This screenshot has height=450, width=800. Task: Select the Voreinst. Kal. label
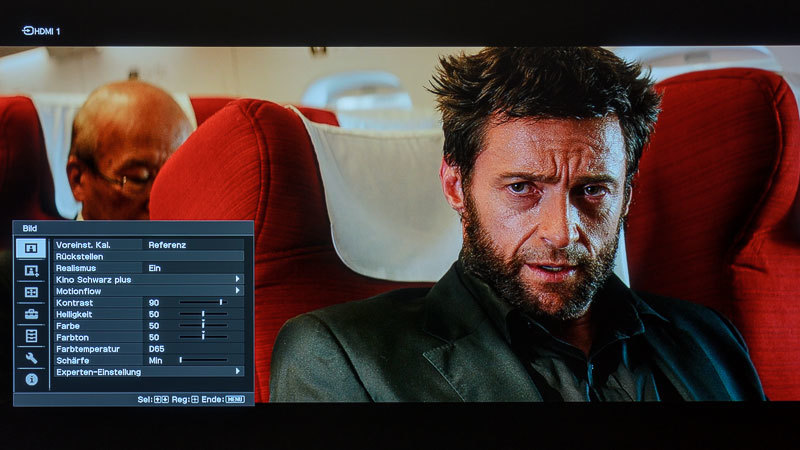pyautogui.click(x=83, y=245)
